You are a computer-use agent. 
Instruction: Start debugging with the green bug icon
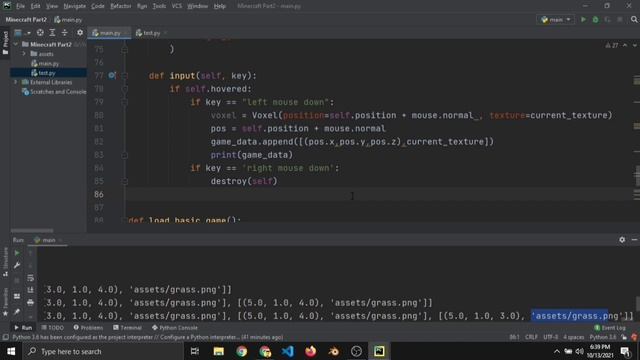coord(596,19)
